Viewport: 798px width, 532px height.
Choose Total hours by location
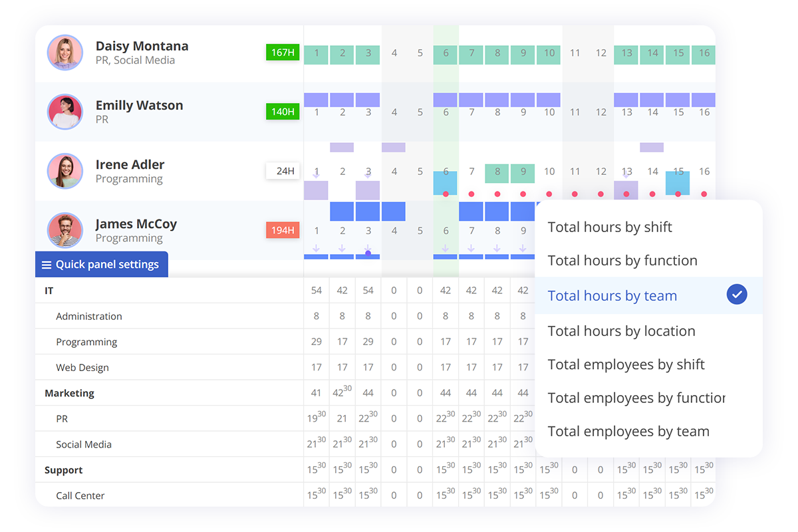pyautogui.click(x=621, y=331)
